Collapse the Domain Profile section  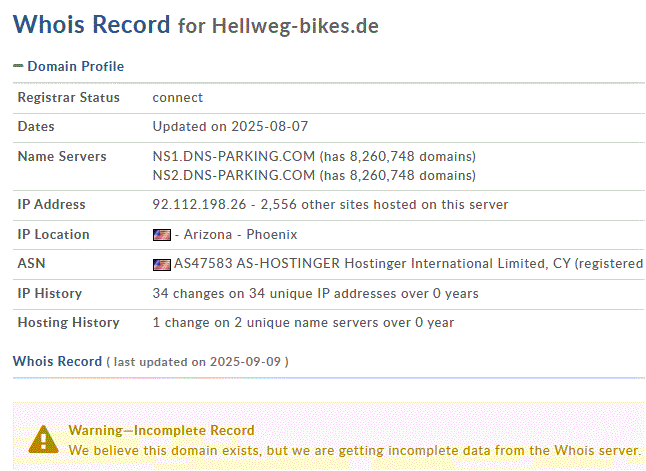(18, 66)
